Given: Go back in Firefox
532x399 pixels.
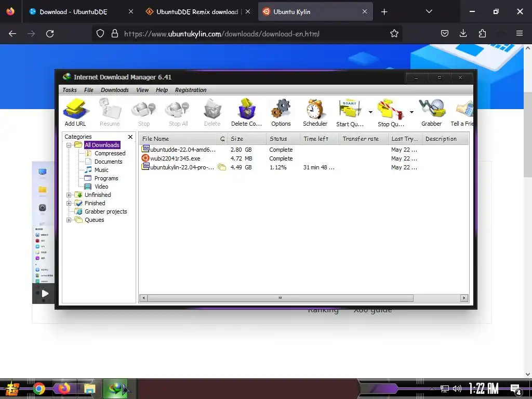Looking at the screenshot, I should click(x=12, y=34).
